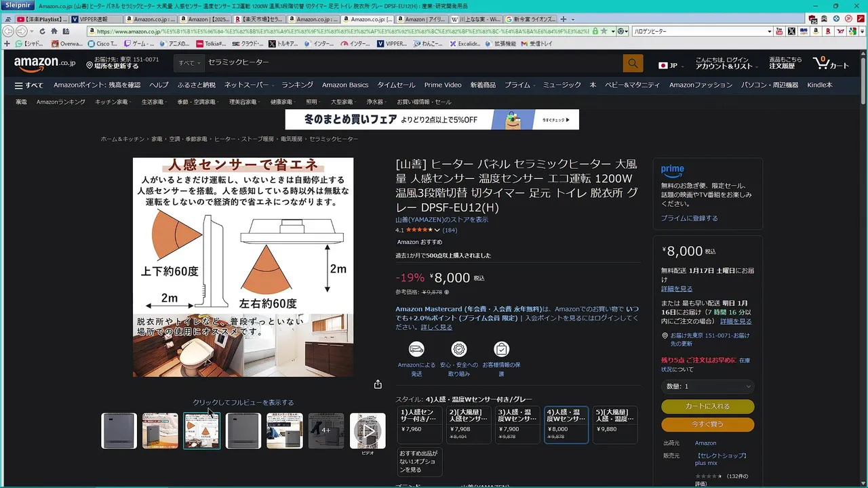Click プライムに登録する link
The width and height of the screenshot is (868, 488).
pos(689,218)
